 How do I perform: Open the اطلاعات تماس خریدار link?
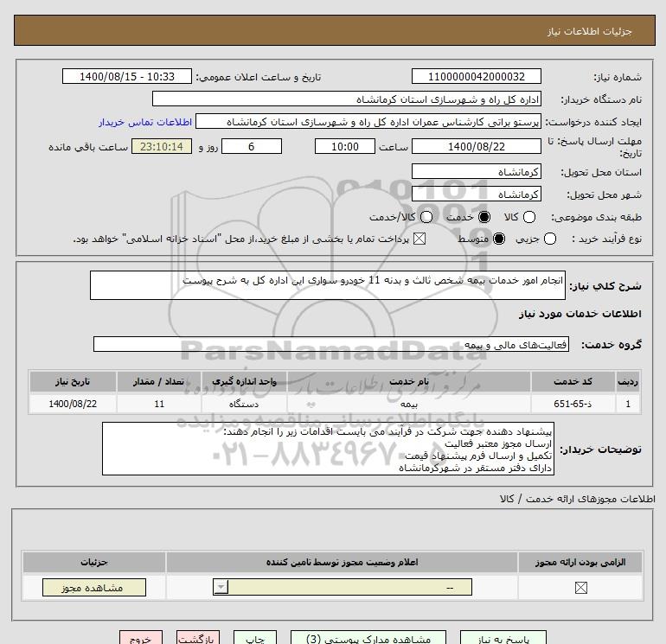point(145,122)
